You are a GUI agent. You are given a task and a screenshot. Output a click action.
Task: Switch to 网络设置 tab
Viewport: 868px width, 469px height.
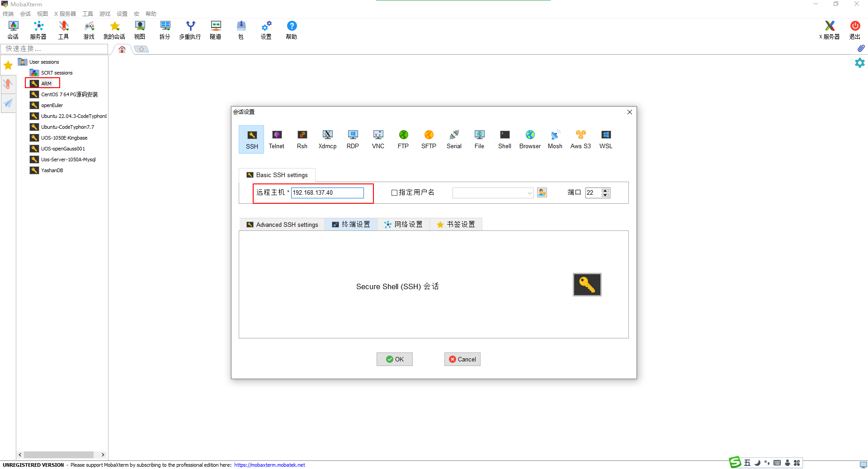tap(404, 225)
